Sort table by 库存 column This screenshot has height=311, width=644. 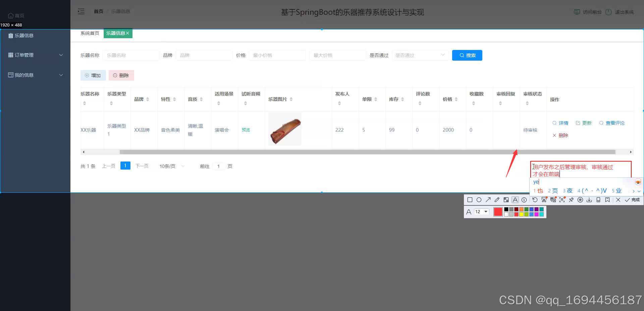[x=402, y=99]
